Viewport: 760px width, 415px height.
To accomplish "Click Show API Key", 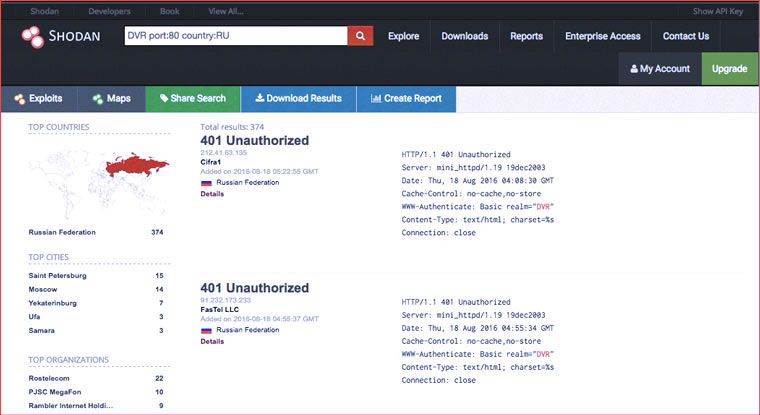I will 717,11.
